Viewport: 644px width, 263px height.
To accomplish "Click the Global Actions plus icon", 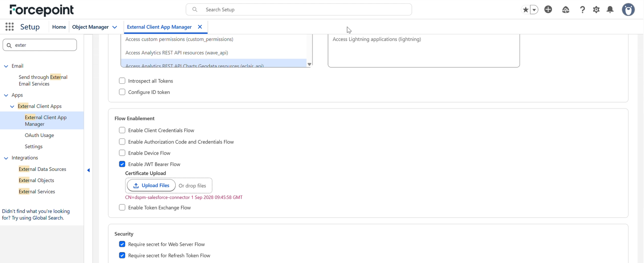I will tap(548, 9).
